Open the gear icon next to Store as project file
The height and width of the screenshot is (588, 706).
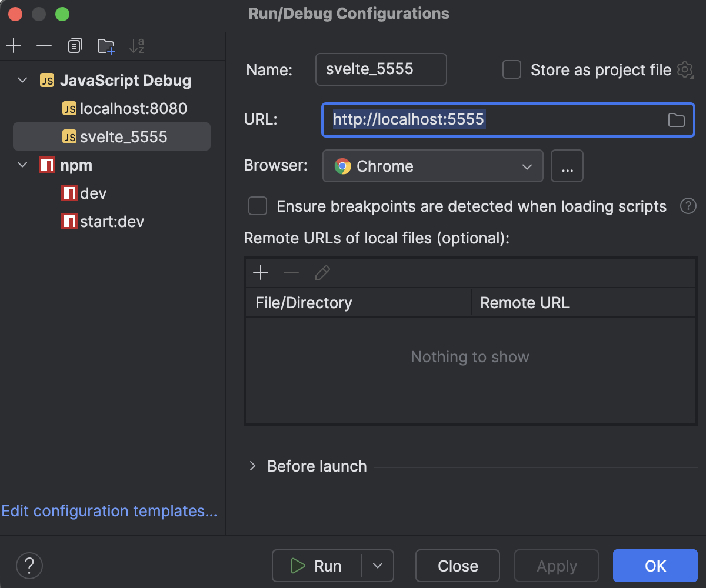coord(685,70)
